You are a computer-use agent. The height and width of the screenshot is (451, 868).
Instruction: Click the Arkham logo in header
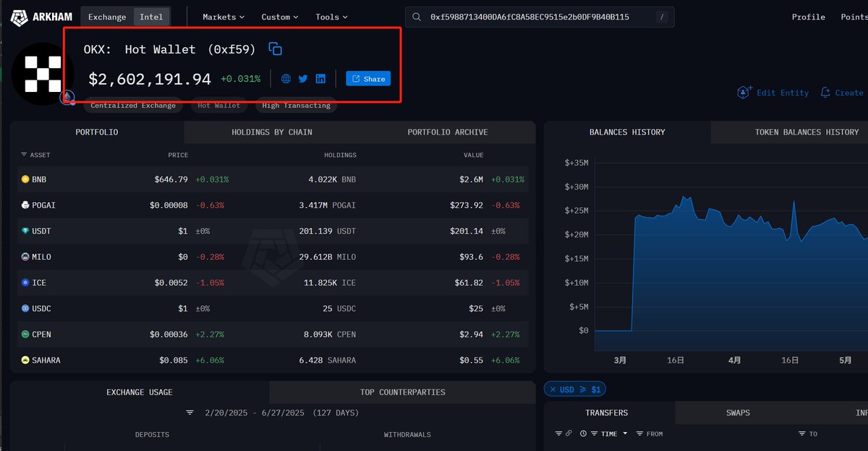(x=41, y=17)
